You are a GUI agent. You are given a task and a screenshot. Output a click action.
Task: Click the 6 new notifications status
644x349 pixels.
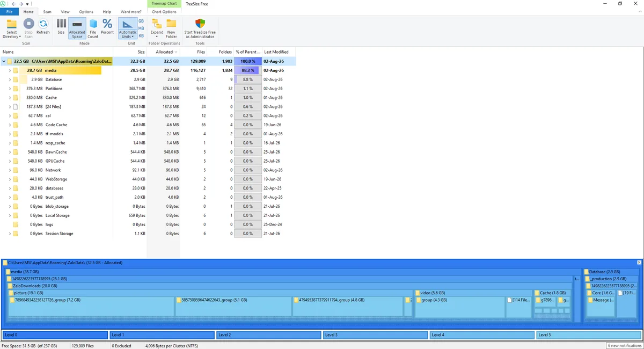tap(625, 346)
